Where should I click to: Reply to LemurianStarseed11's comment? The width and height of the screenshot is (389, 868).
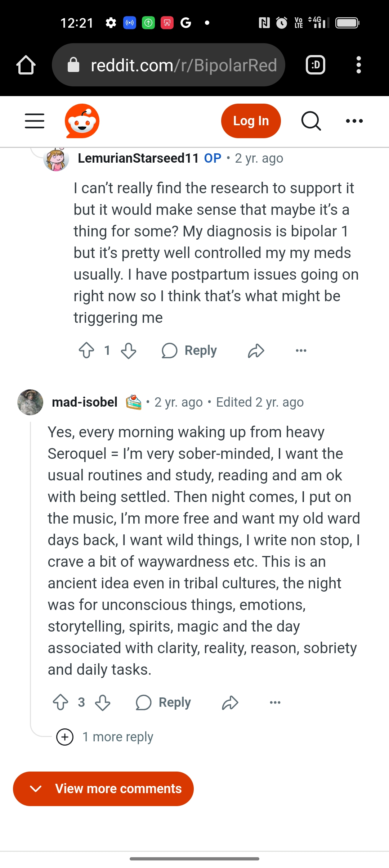189,350
